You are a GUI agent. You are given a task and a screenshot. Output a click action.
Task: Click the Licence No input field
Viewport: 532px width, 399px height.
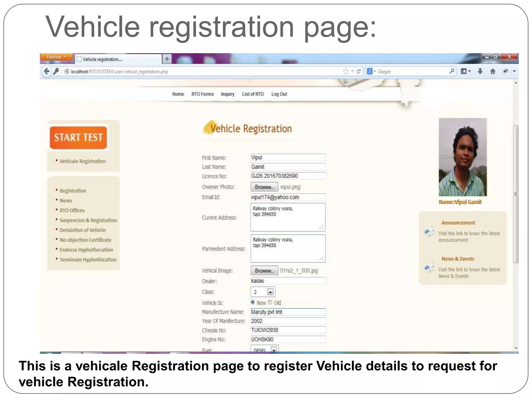(288, 176)
